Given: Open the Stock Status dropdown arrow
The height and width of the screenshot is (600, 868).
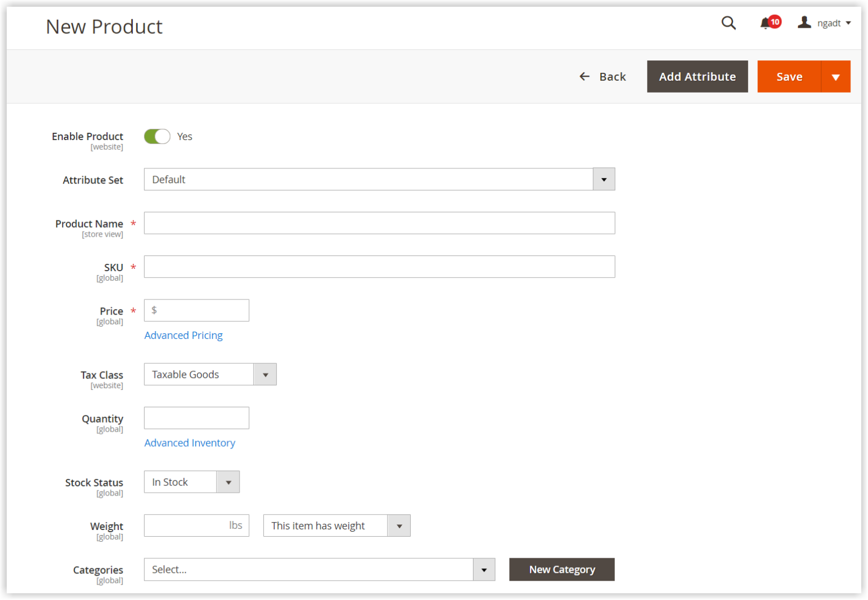Looking at the screenshot, I should [x=228, y=482].
